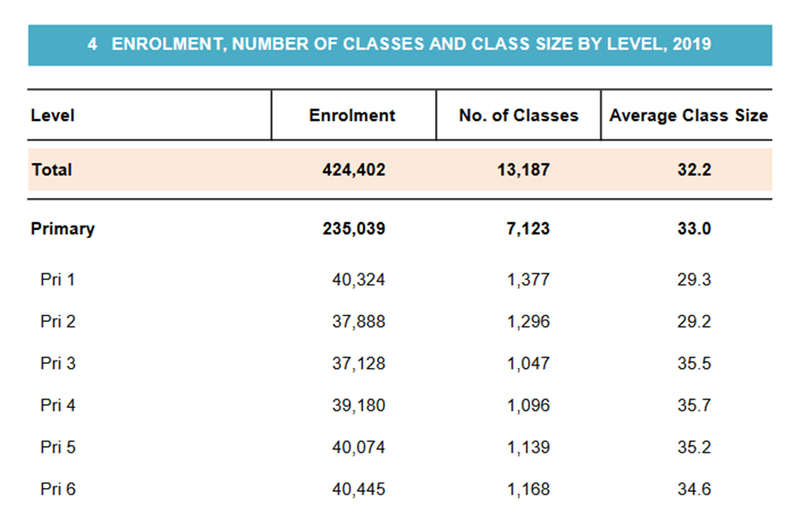Screen dimensions: 812x512
Task: Select the Enrolment column header
Action: pos(352,116)
